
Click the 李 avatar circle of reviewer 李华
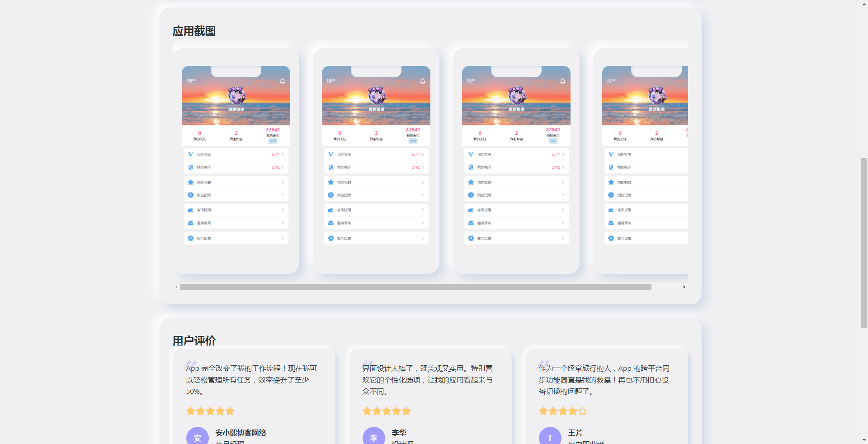coord(374,437)
